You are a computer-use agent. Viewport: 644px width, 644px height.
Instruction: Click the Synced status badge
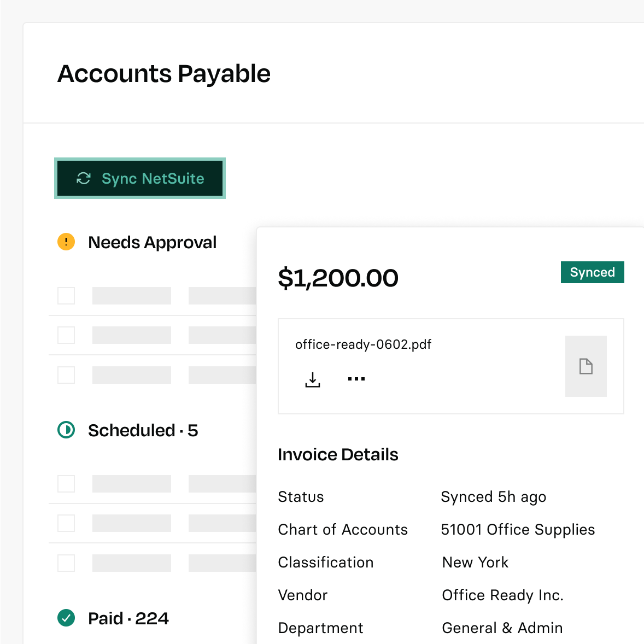coord(592,272)
